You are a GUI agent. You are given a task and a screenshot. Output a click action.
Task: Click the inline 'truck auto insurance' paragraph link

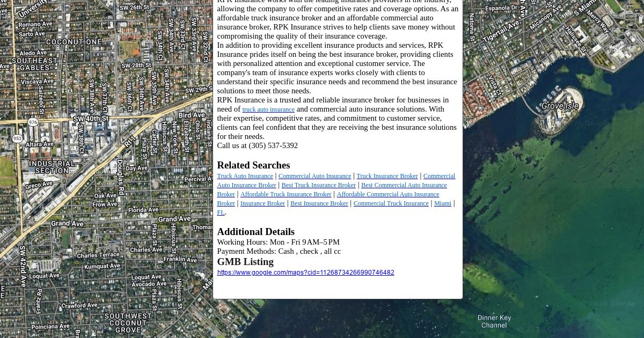pos(268,109)
